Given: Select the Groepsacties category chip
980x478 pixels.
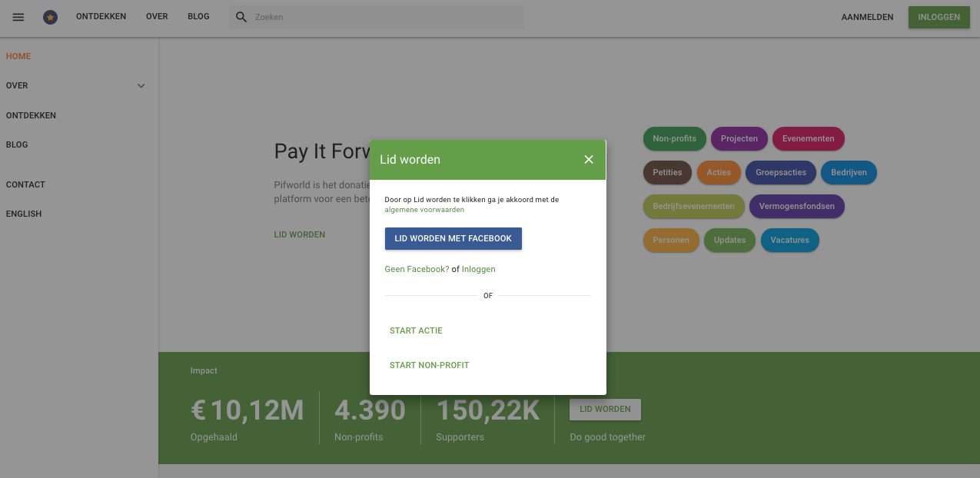Looking at the screenshot, I should click(781, 172).
